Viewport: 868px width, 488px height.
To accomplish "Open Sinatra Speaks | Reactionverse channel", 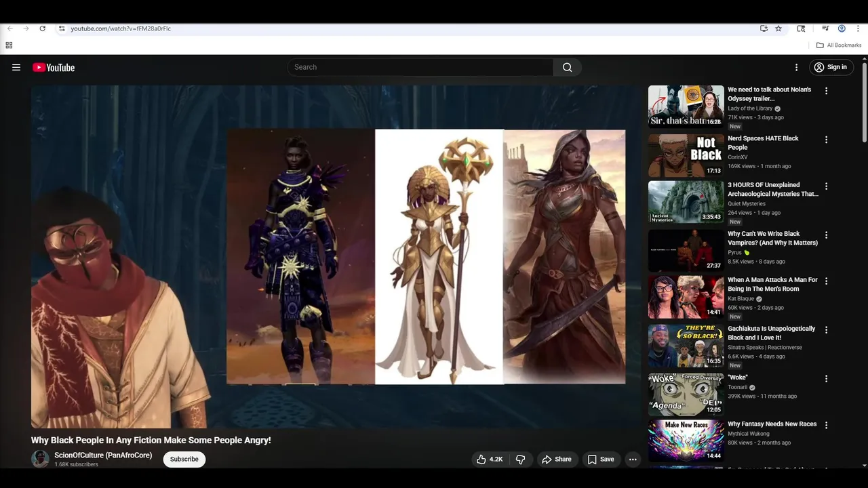I will [x=765, y=347].
